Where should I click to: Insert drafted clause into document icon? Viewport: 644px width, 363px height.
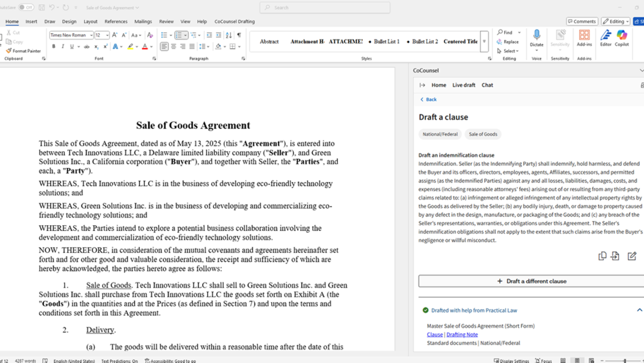tap(615, 256)
